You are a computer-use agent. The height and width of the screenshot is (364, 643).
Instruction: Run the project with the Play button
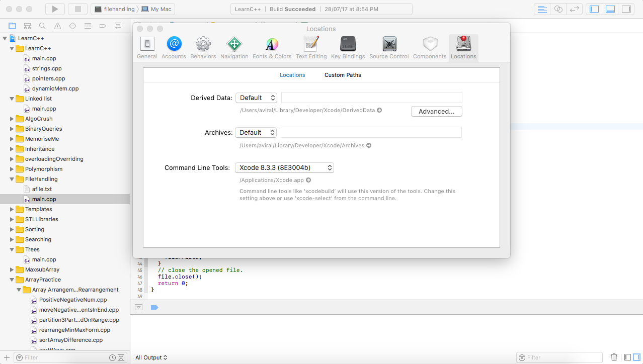click(x=55, y=9)
